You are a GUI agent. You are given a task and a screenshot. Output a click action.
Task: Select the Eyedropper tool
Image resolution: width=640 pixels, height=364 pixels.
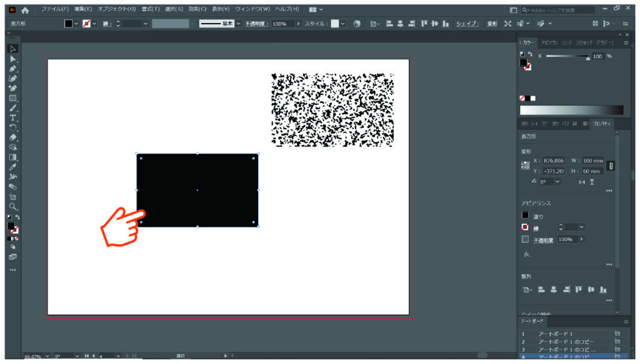click(x=12, y=167)
